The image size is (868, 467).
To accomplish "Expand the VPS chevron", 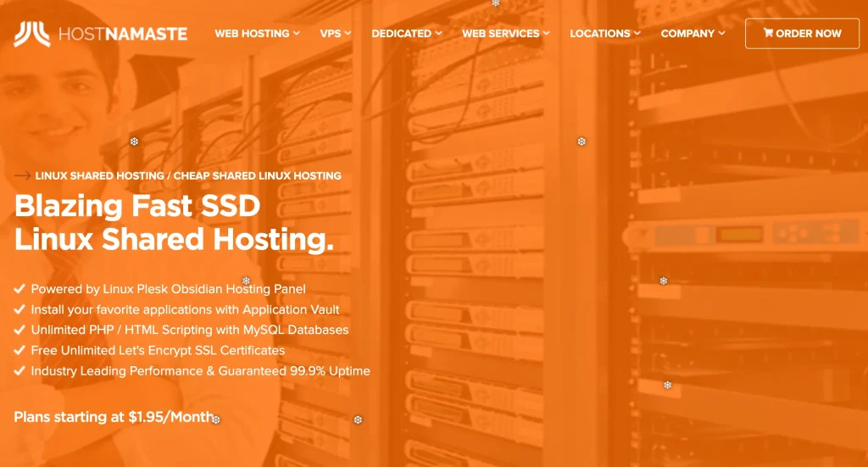I will (x=348, y=33).
